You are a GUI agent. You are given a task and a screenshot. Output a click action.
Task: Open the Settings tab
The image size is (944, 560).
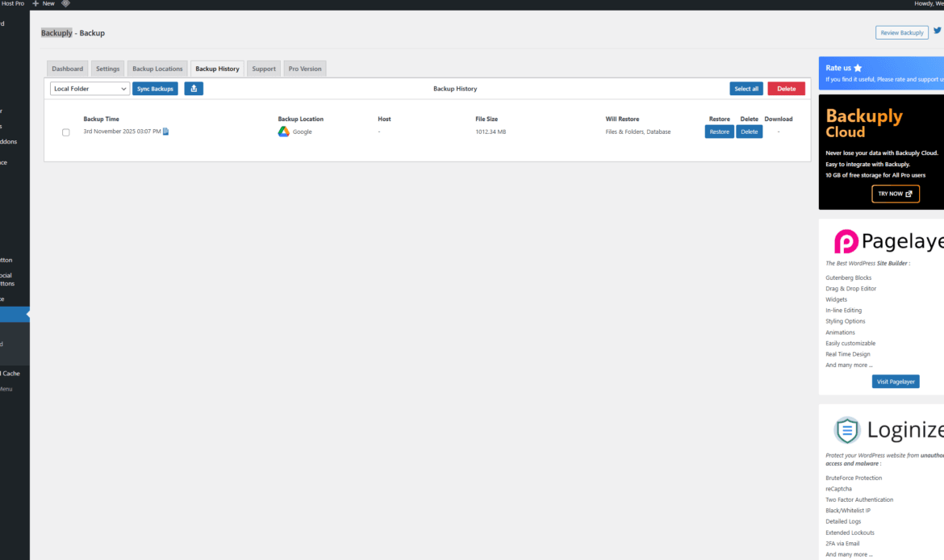[x=108, y=69]
